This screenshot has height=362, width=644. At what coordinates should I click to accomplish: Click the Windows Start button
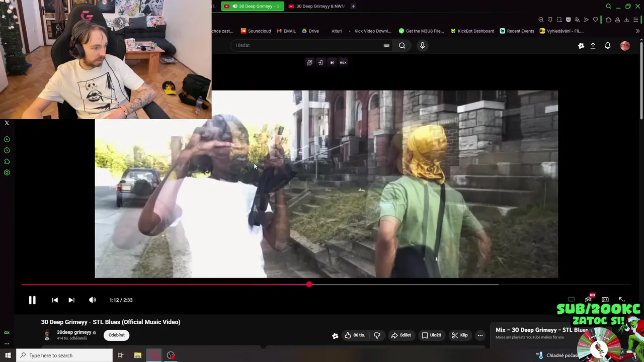(8, 355)
